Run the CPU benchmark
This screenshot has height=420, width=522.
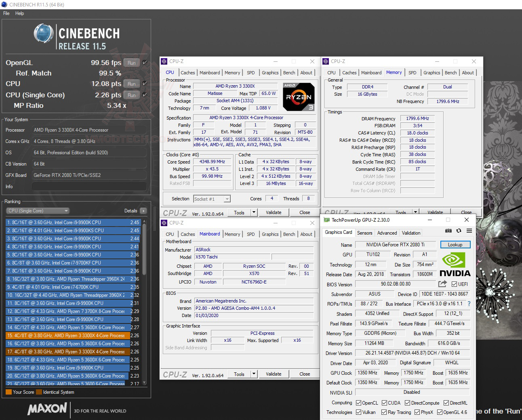[x=132, y=84]
